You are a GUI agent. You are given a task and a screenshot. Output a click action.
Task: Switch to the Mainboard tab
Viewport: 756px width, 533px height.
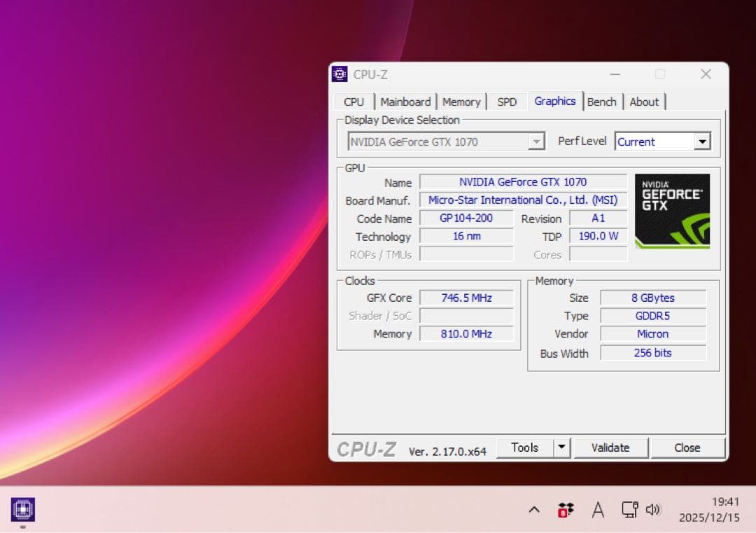tap(406, 102)
